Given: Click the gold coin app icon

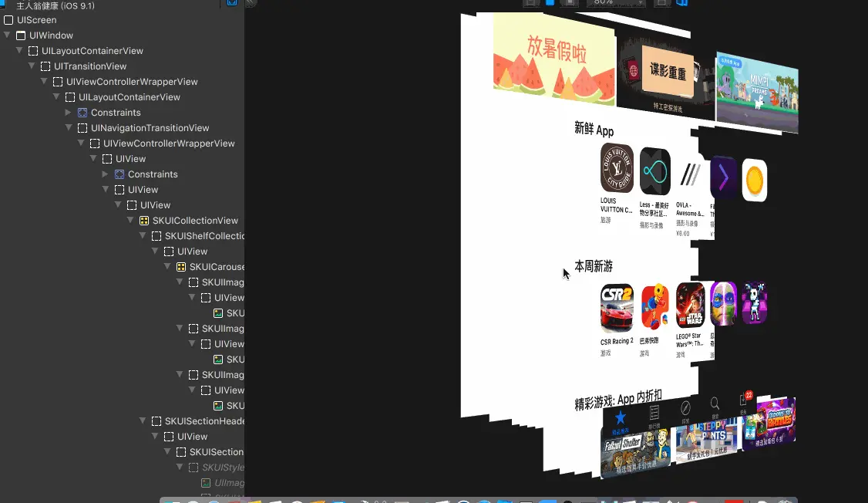Looking at the screenshot, I should click(755, 180).
